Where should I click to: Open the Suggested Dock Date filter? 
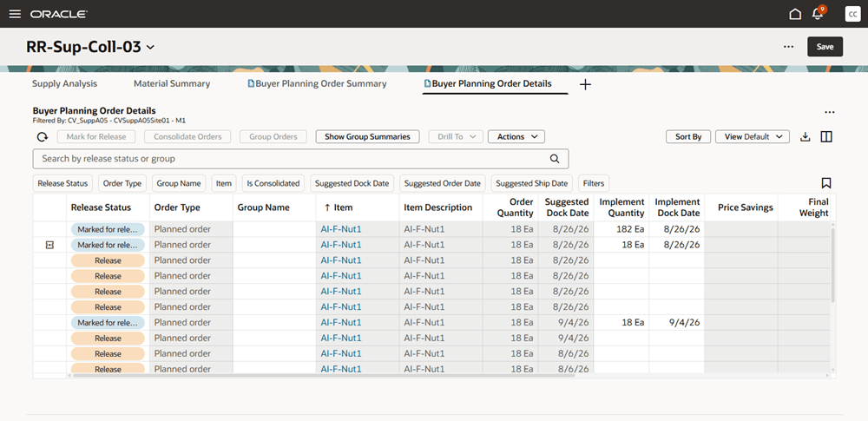point(352,183)
